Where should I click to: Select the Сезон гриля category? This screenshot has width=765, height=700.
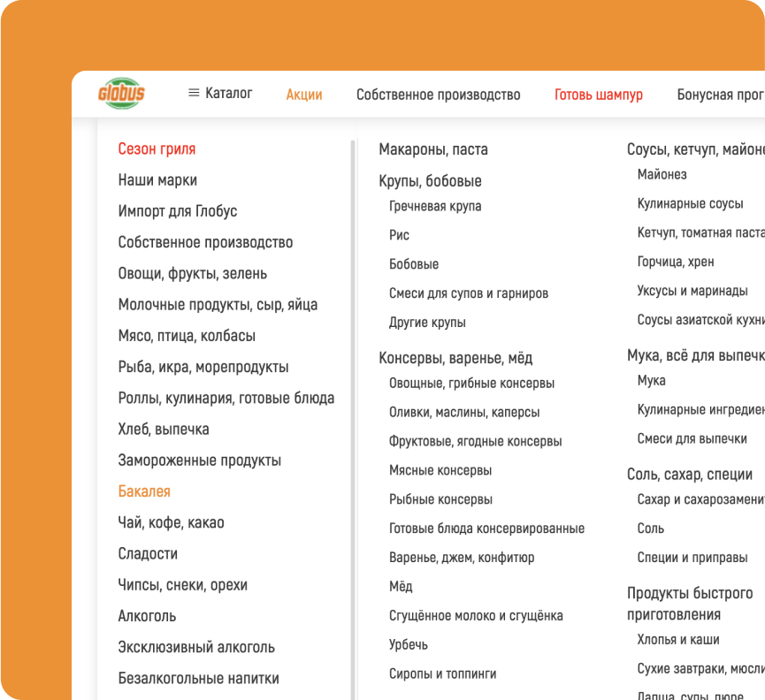click(157, 149)
